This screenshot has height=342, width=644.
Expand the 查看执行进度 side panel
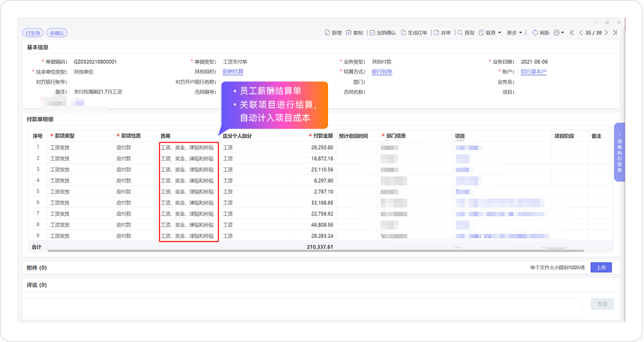[620, 152]
